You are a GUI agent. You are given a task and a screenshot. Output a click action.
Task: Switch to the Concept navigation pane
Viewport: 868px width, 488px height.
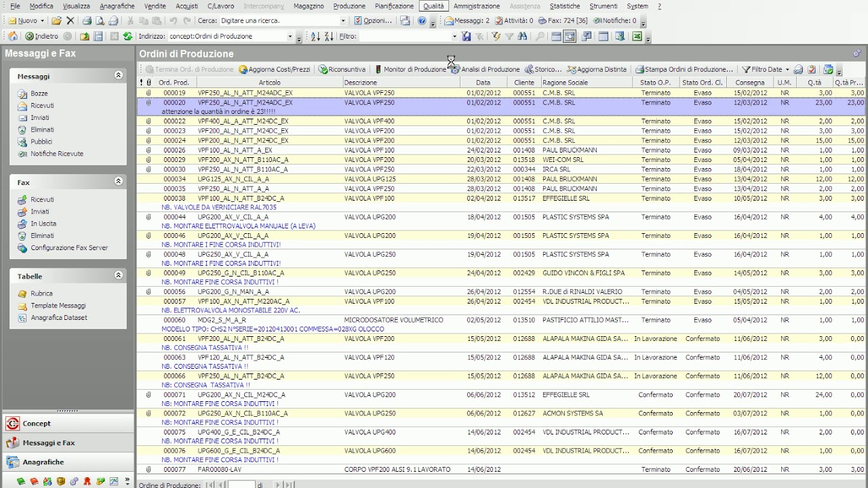pos(68,424)
